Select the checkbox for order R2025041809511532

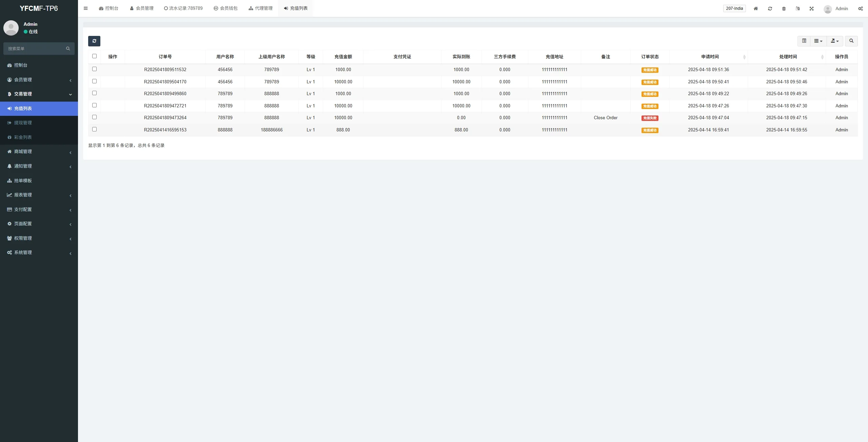(x=94, y=69)
